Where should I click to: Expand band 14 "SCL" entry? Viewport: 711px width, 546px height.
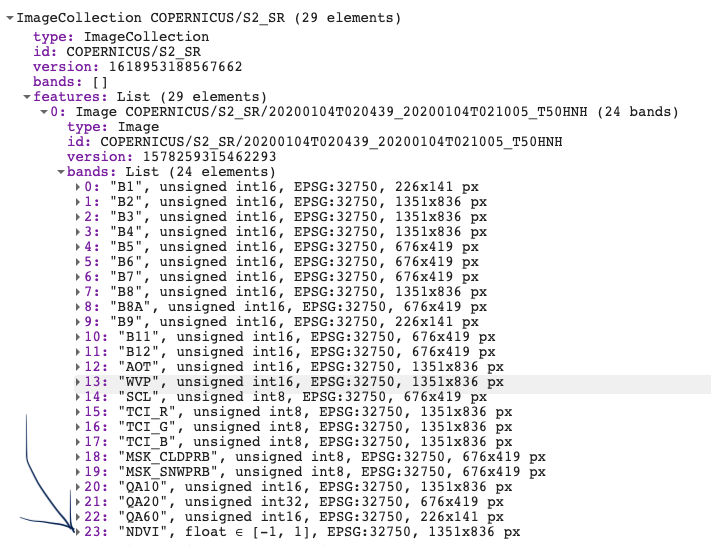[x=78, y=397]
